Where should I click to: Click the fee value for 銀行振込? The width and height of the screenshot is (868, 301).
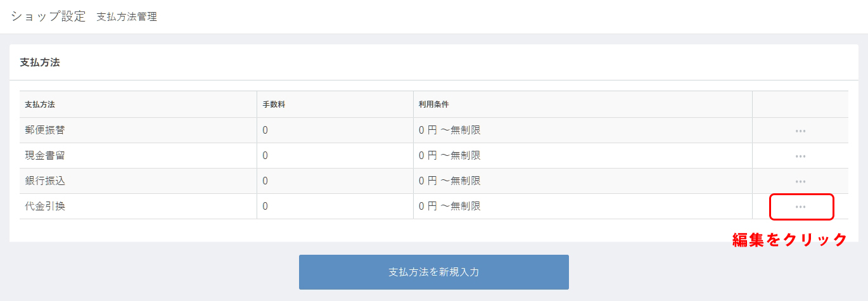click(265, 181)
